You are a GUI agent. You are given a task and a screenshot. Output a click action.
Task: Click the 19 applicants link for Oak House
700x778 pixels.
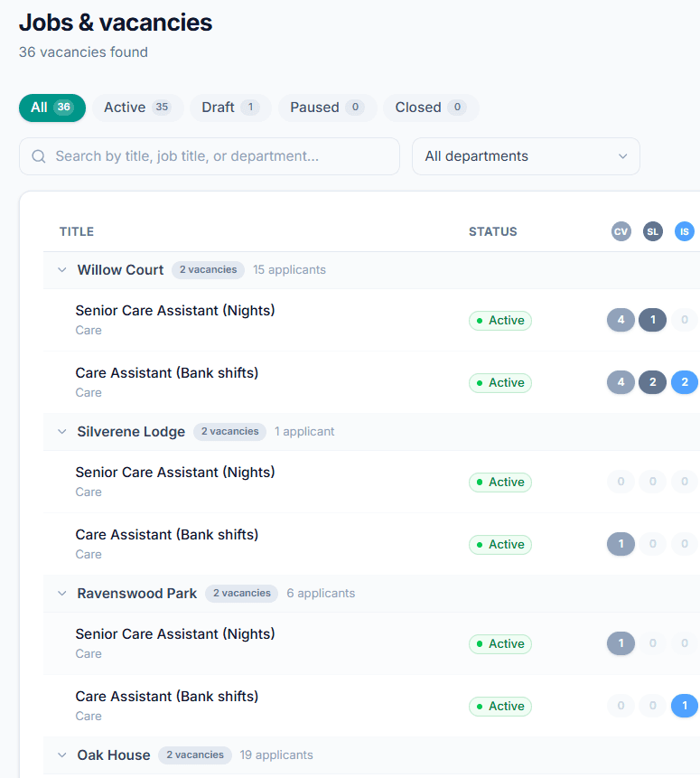[x=277, y=755]
